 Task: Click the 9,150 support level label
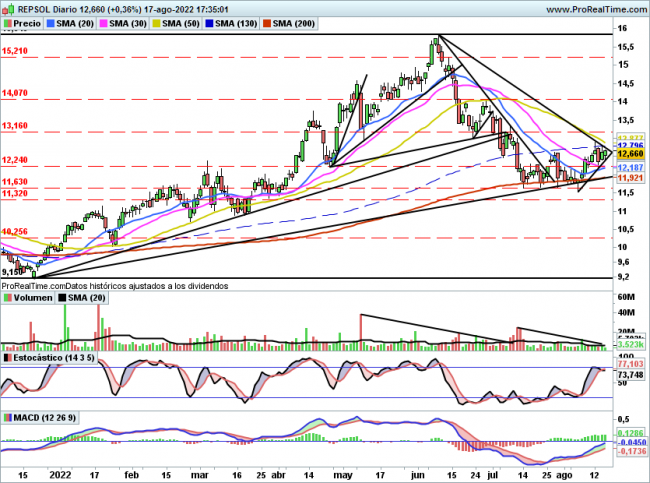click(x=13, y=271)
